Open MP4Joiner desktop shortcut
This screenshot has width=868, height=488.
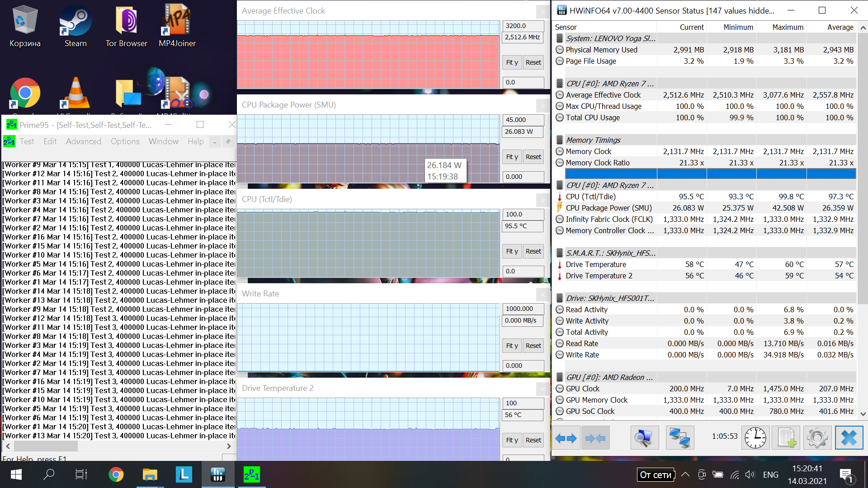coord(177,26)
